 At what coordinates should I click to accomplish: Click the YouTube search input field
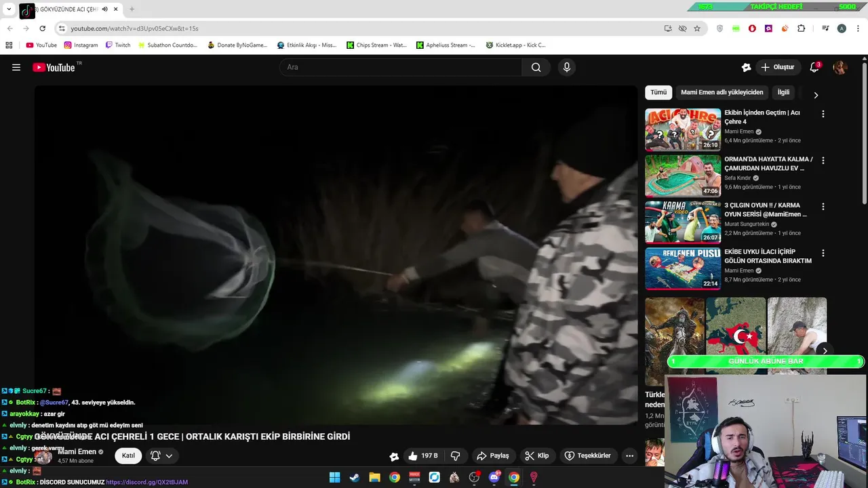(x=401, y=67)
